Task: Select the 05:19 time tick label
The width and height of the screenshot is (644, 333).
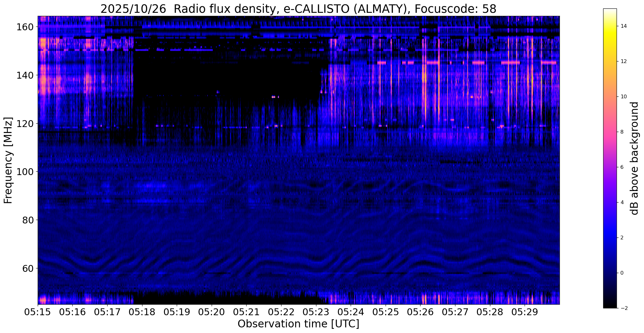Action: click(177, 312)
